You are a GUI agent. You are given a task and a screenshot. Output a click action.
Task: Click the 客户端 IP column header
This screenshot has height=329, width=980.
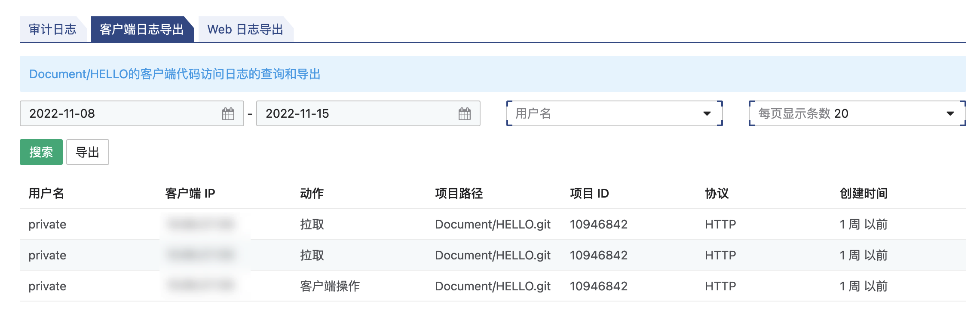[x=190, y=193]
